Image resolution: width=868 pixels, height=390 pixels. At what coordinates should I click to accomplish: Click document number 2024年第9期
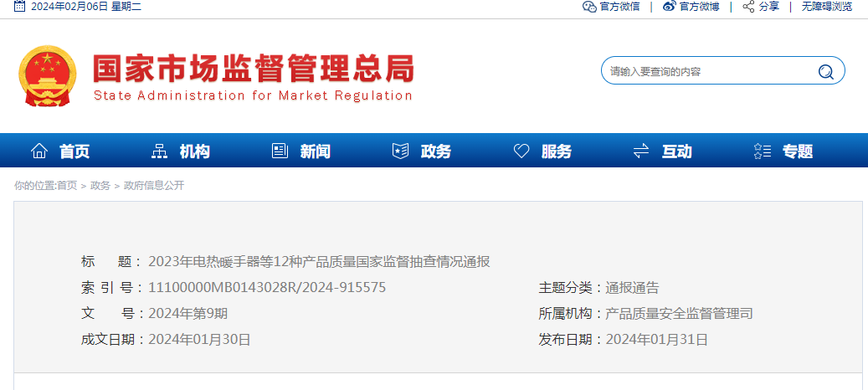tap(187, 314)
